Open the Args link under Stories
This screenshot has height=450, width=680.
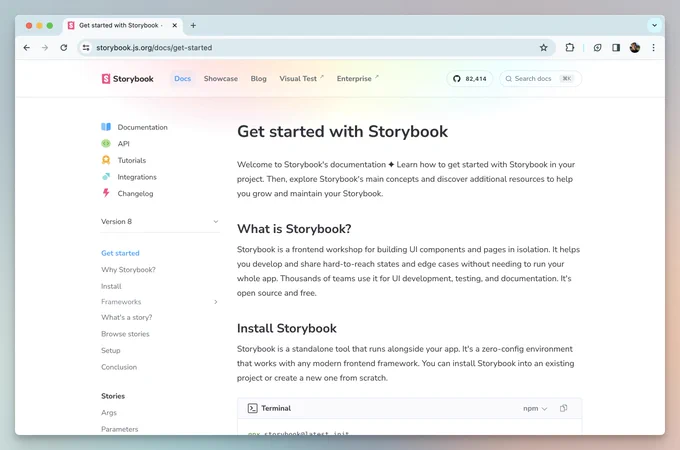coord(109,412)
